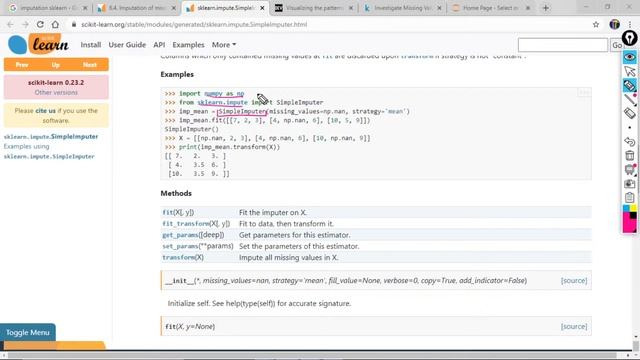Open the Chrome profile avatar
Image resolution: width=640 pixels, height=360 pixels.
coord(614,24)
